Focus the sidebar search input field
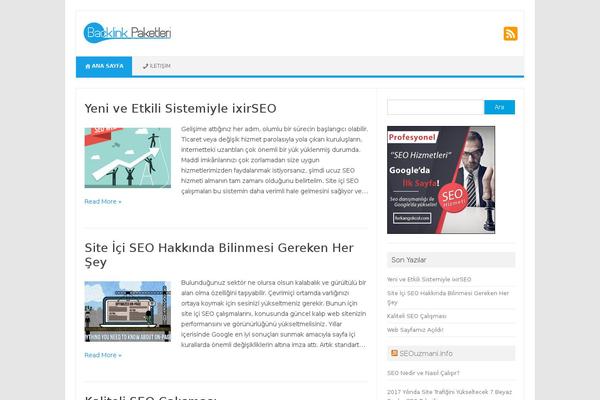The width and height of the screenshot is (600, 400). pyautogui.click(x=435, y=107)
